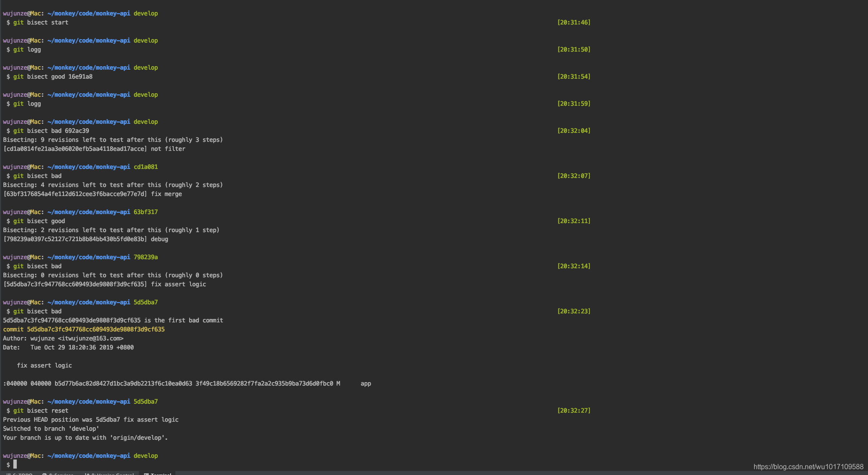The height and width of the screenshot is (475, 868).
Task: Click the yellow commit line text
Action: (x=84, y=329)
